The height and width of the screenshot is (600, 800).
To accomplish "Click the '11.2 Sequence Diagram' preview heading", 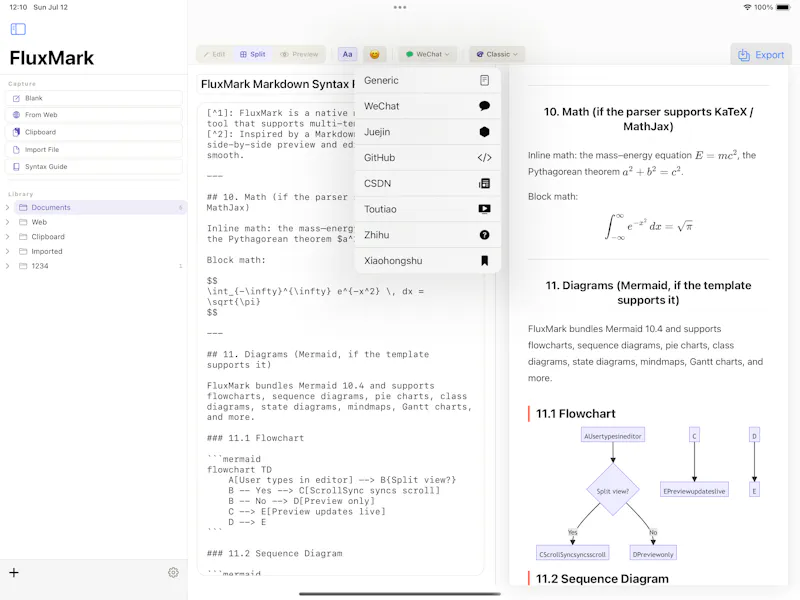I will click(x=602, y=579).
